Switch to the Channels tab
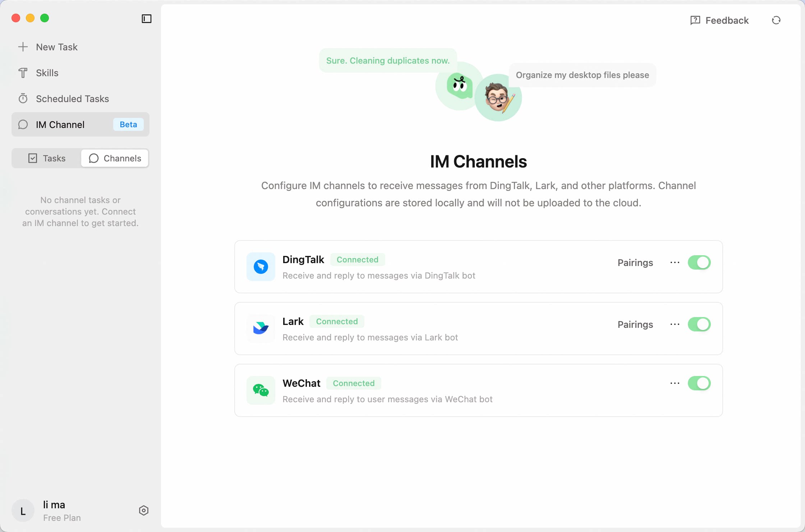Image resolution: width=805 pixels, height=532 pixels. (x=114, y=158)
